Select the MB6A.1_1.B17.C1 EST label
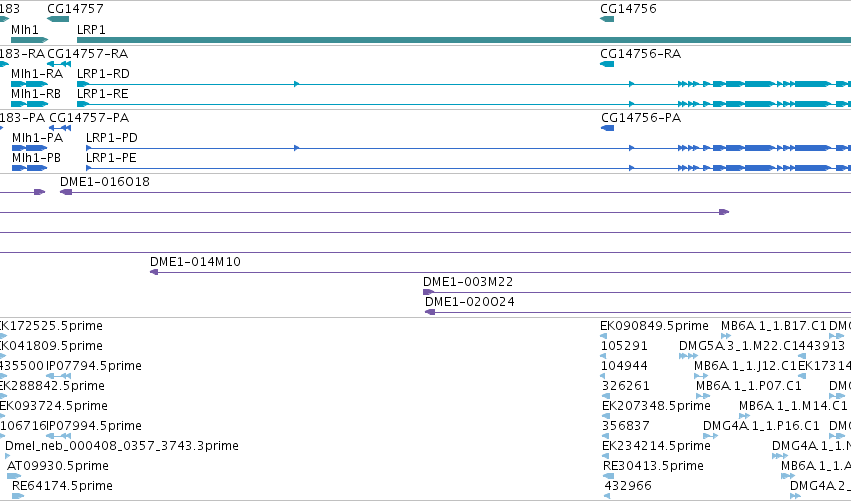 click(x=773, y=326)
